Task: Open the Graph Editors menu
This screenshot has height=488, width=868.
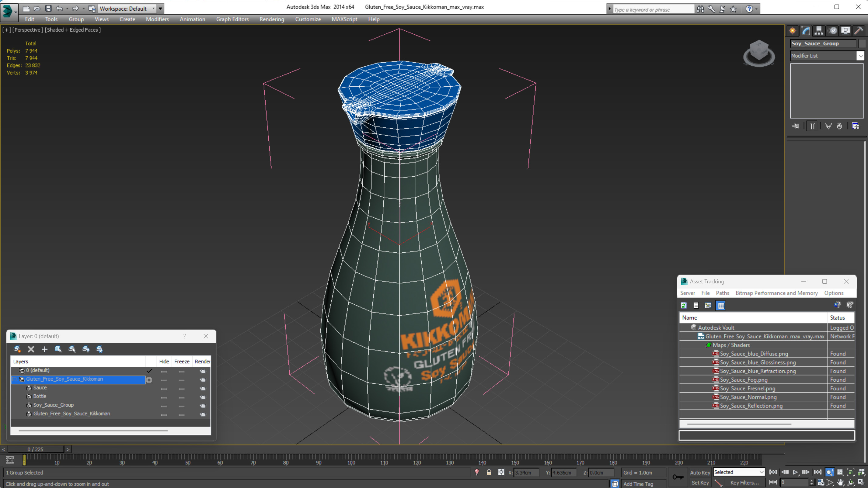Action: pyautogui.click(x=232, y=19)
